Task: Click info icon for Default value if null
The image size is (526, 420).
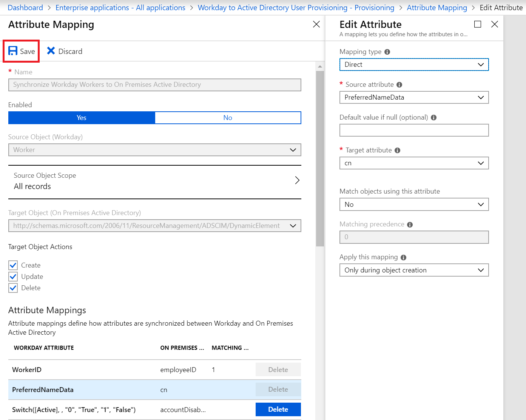Action: [x=433, y=118]
